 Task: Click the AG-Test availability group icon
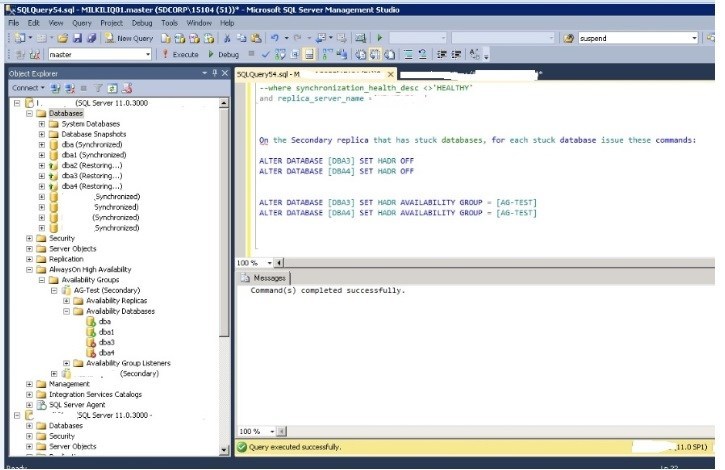66,290
